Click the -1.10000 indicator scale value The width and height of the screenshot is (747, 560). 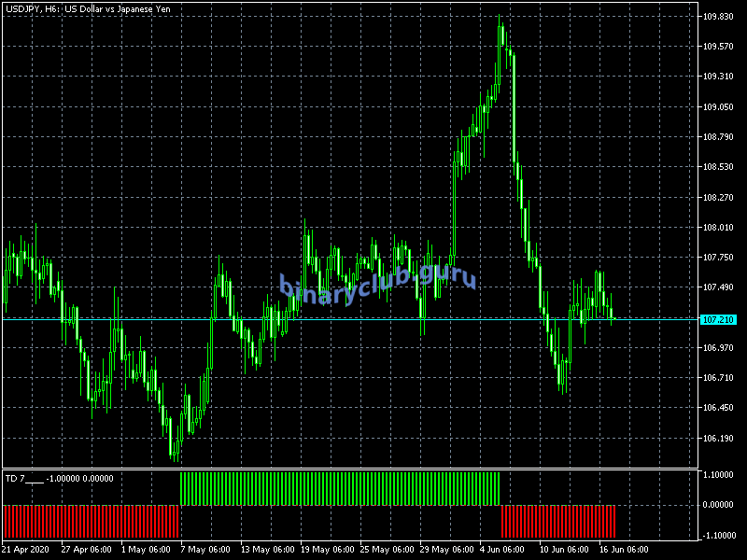point(718,535)
